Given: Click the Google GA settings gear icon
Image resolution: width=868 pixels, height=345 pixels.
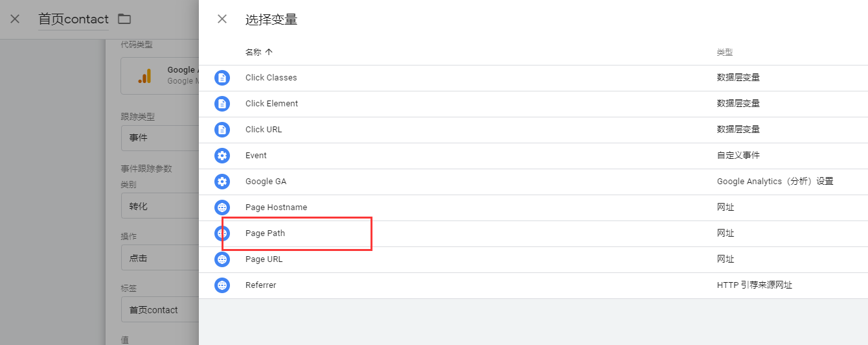Looking at the screenshot, I should pyautogui.click(x=222, y=182).
